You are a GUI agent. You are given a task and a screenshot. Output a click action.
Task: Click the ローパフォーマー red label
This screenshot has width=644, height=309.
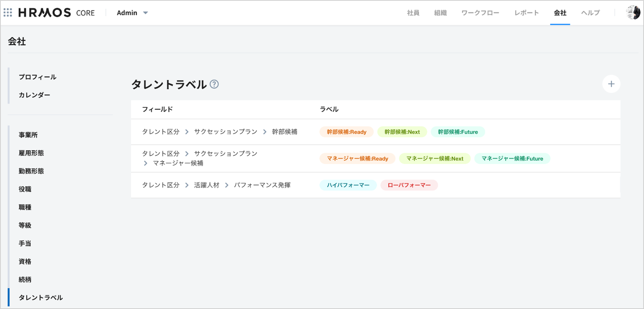409,185
